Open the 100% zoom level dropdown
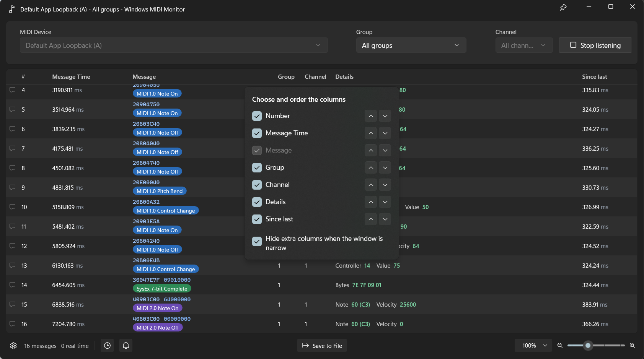This screenshot has height=359, width=644. (x=533, y=346)
